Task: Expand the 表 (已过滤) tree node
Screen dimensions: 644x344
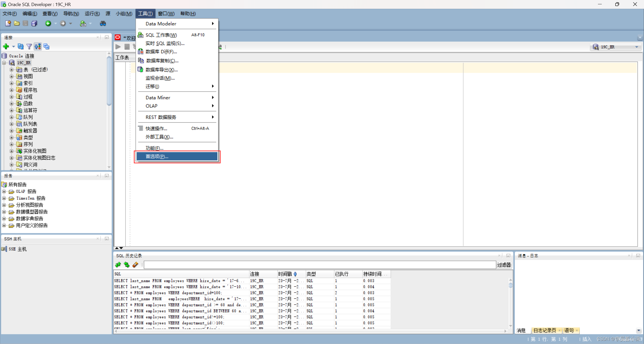Action: (x=12, y=70)
